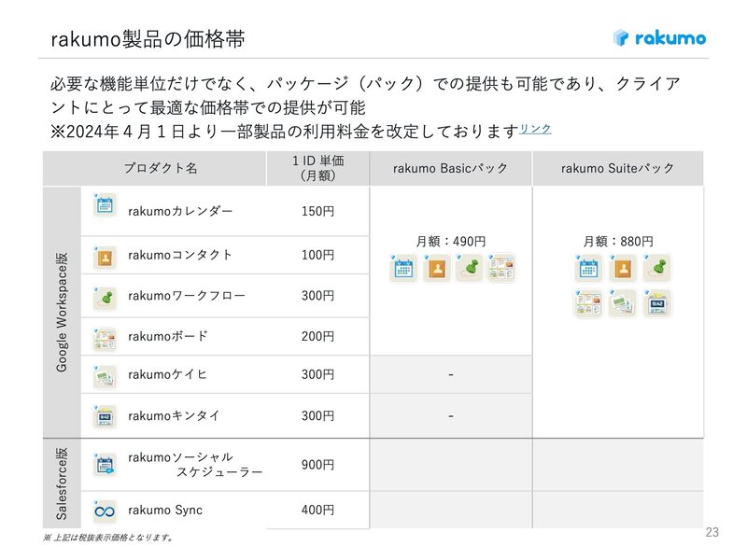Click the rakumoカレンダー product name
Image resolution: width=747 pixels, height=560 pixels.
pos(180,211)
